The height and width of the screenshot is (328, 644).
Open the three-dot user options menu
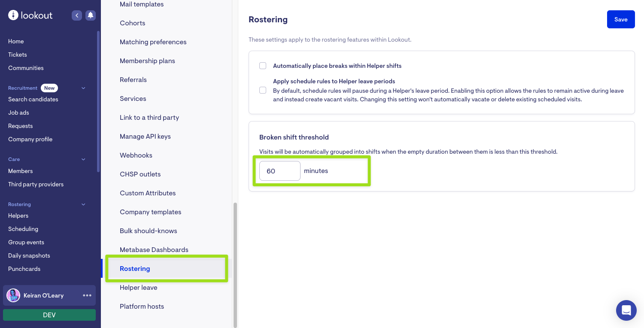click(x=87, y=295)
